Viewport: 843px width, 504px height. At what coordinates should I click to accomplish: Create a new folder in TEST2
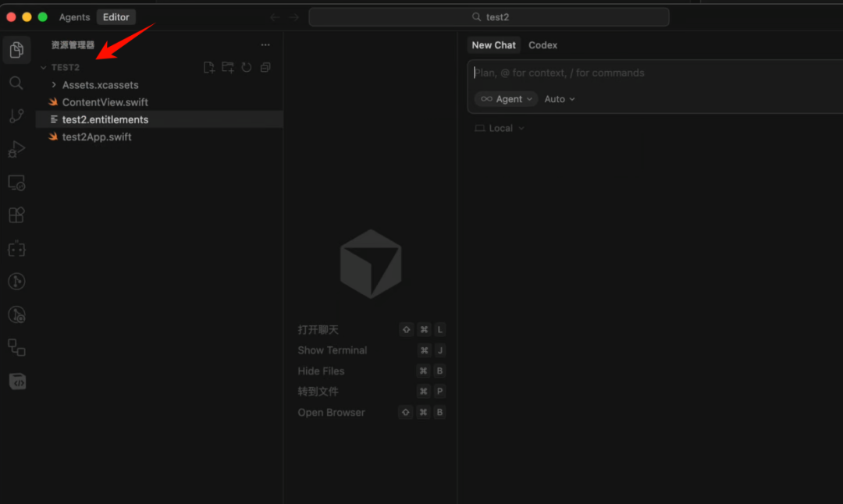pyautogui.click(x=228, y=67)
